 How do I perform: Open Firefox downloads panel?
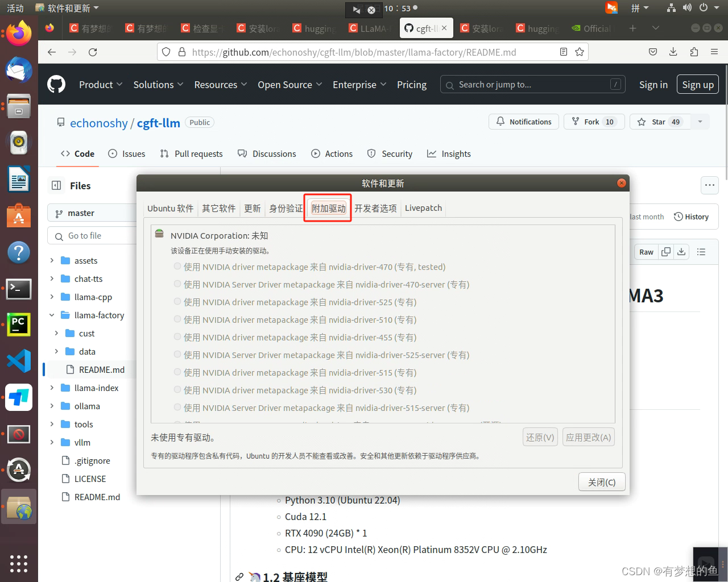(x=673, y=52)
